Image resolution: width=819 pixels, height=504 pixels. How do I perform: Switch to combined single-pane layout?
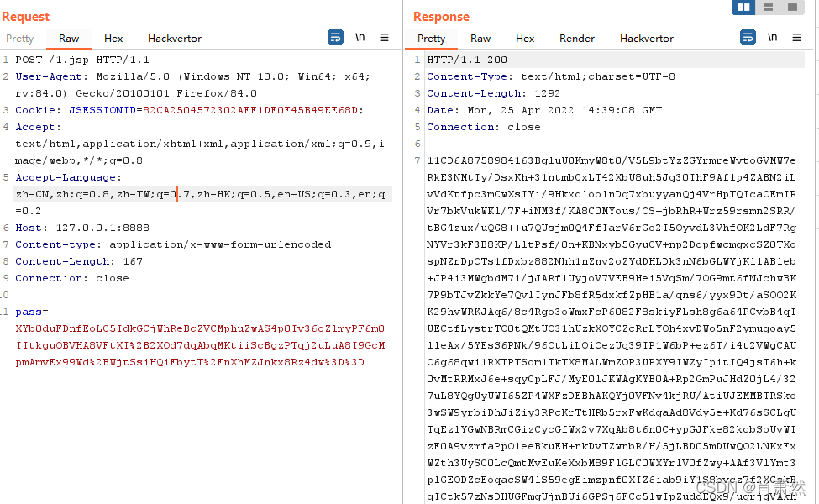[791, 8]
